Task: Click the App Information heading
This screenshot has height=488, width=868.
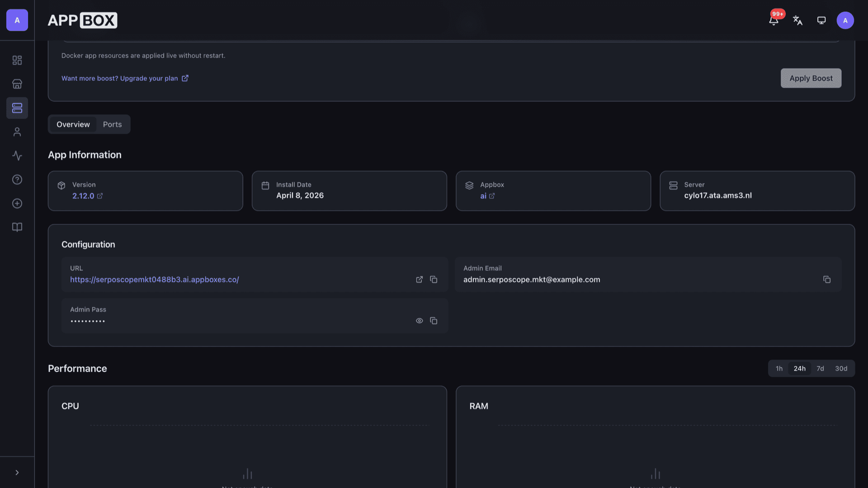Action: (x=85, y=155)
